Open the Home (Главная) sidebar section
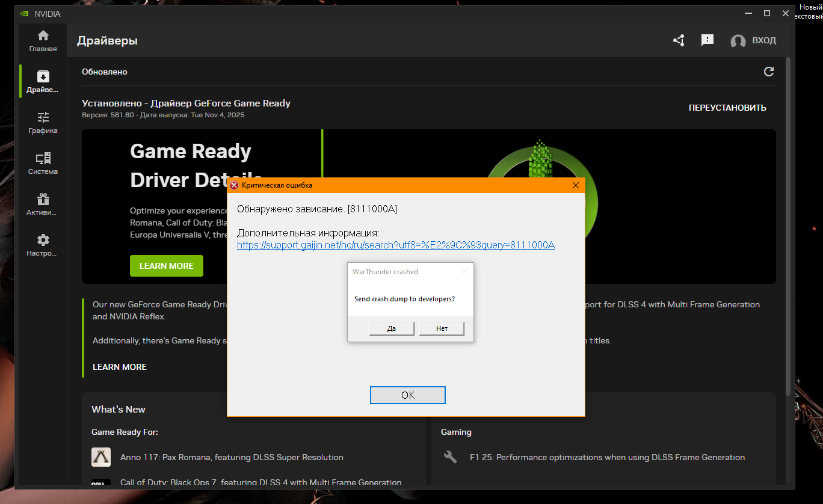Viewport: 823px width, 504px height. click(x=43, y=41)
